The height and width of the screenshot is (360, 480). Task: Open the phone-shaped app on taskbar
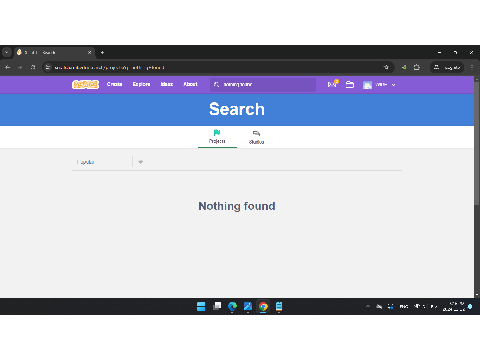(279, 306)
